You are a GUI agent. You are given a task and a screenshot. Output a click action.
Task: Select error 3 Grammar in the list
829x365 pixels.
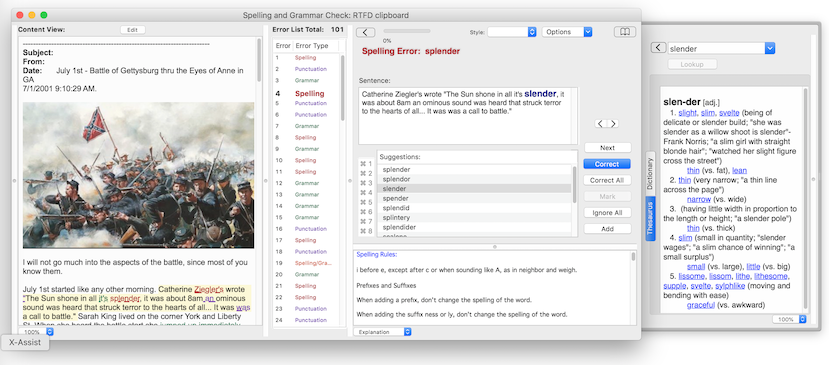(307, 80)
